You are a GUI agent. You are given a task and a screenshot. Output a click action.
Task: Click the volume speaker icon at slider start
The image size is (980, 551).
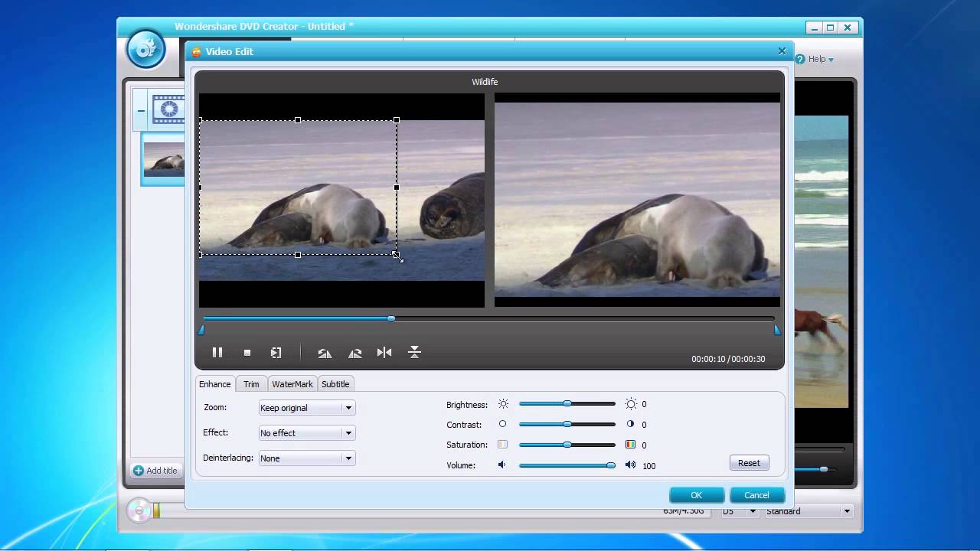(x=502, y=465)
